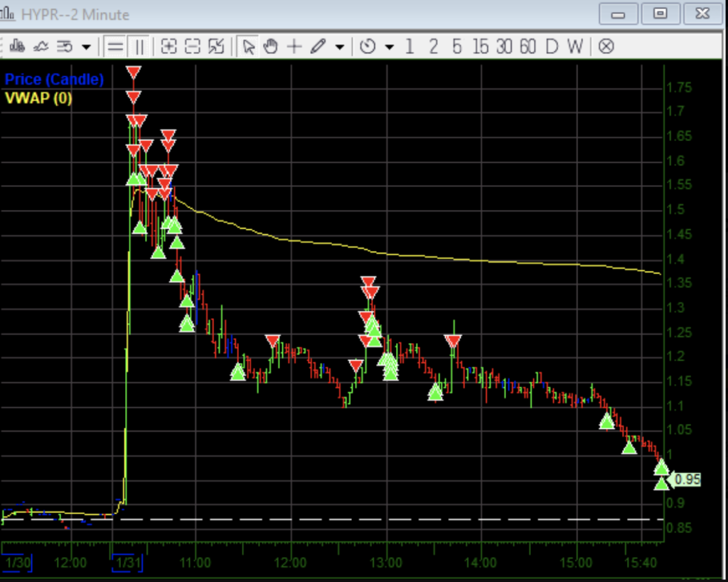This screenshot has height=582, width=728.
Task: Click the chart icon in the title bar
Action: pyautogui.click(x=7, y=14)
